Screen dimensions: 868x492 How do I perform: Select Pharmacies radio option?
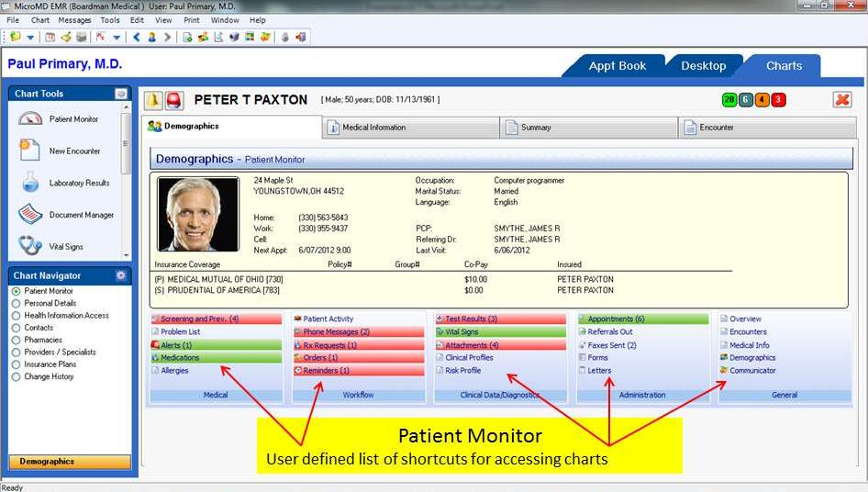tap(16, 340)
